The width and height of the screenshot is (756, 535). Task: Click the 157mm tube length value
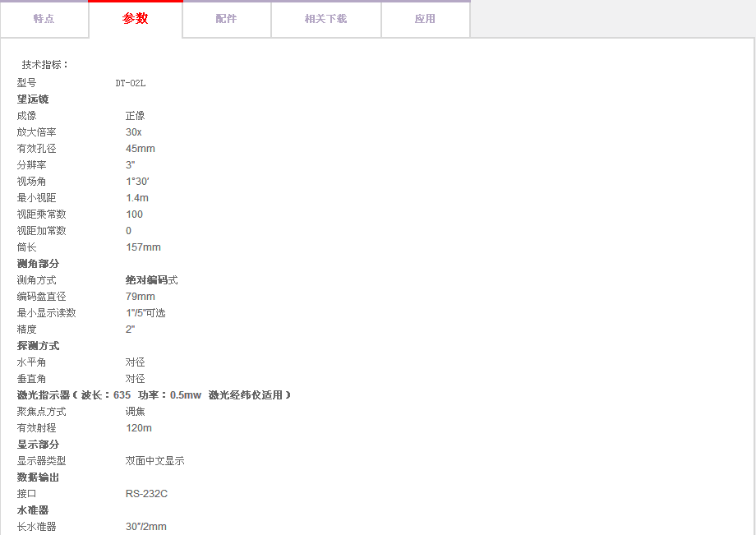(143, 247)
